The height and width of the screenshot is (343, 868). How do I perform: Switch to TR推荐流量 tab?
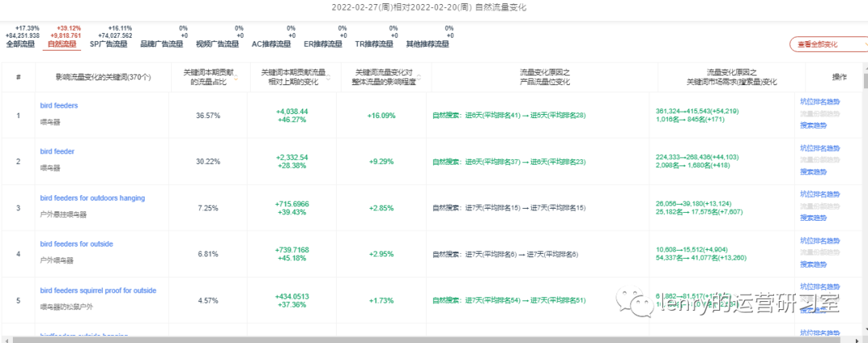pyautogui.click(x=375, y=44)
